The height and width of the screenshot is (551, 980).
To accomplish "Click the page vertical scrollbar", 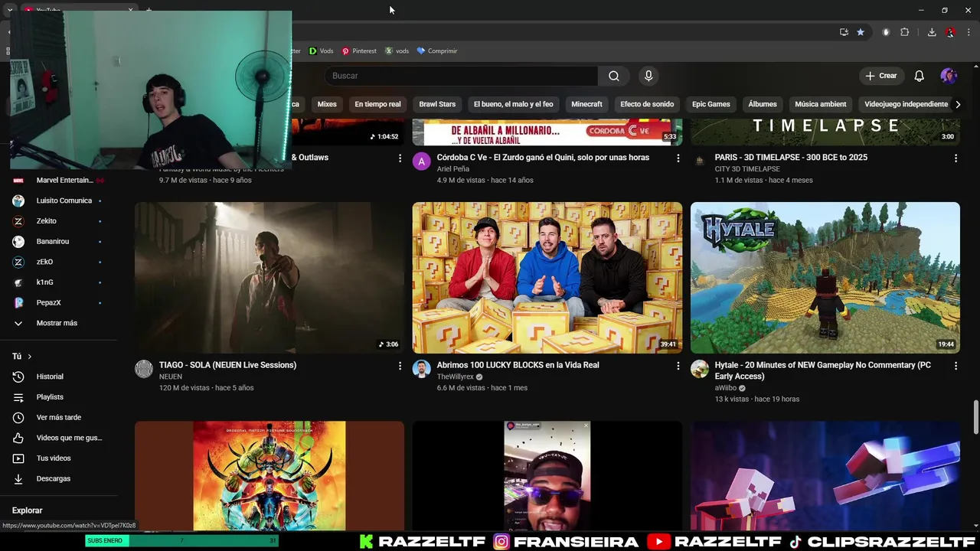I will tap(976, 417).
